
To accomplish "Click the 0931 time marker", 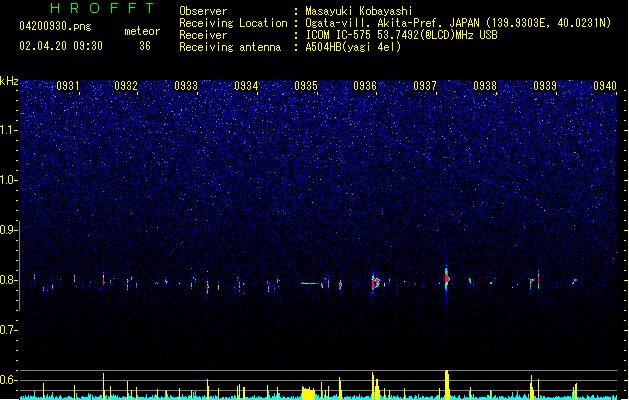I will 68,86.
